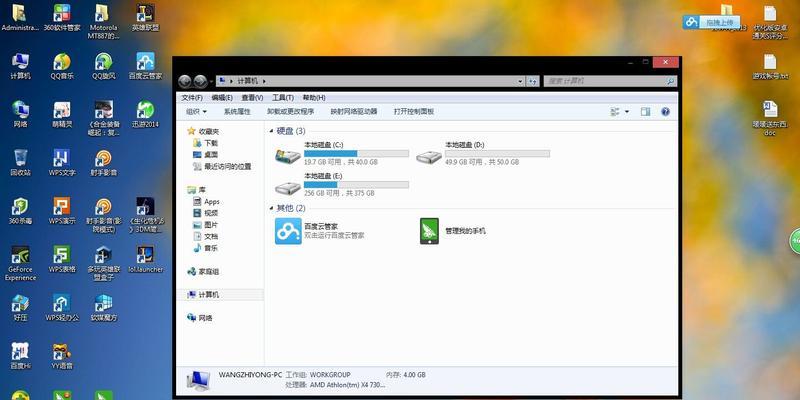This screenshot has height=400, width=800.
Task: Select 桌面 under favorites
Action: click(x=205, y=155)
